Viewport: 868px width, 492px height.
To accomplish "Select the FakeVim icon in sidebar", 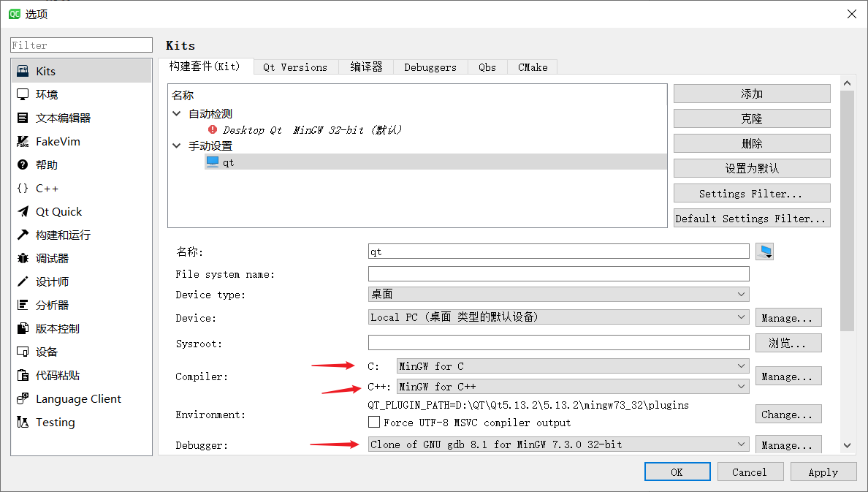I will click(23, 141).
